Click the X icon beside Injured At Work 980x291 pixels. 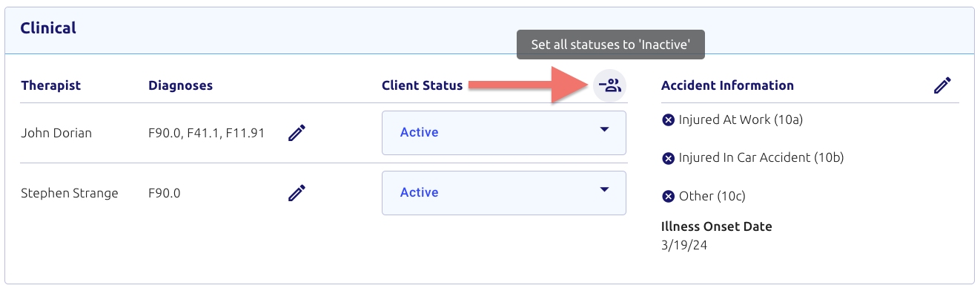tap(668, 120)
